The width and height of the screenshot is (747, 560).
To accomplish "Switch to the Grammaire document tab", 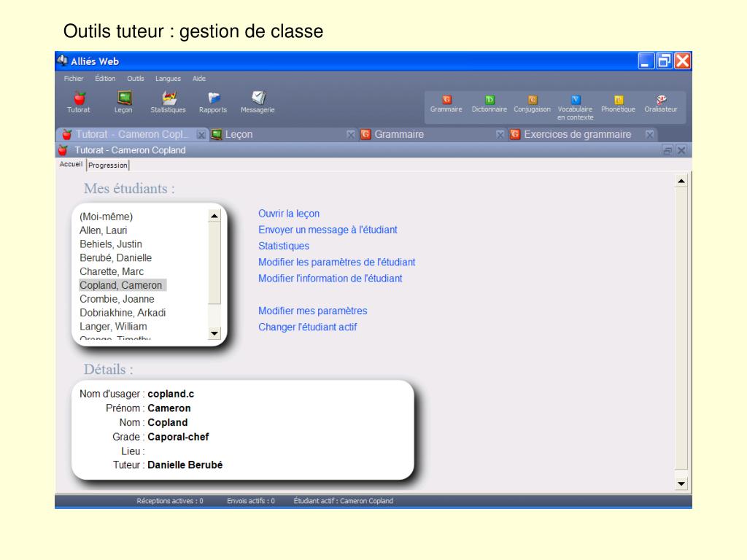I will (x=433, y=135).
